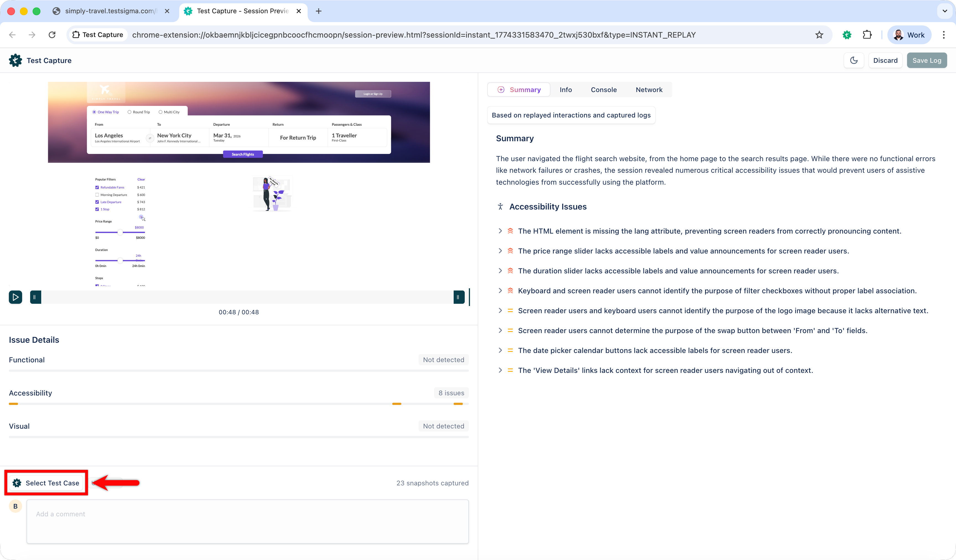Uncheck the Refundable Fares filter

pyautogui.click(x=97, y=187)
